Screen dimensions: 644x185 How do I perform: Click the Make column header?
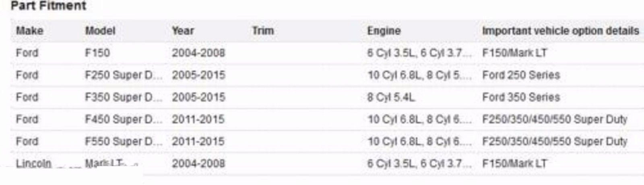click(x=29, y=31)
